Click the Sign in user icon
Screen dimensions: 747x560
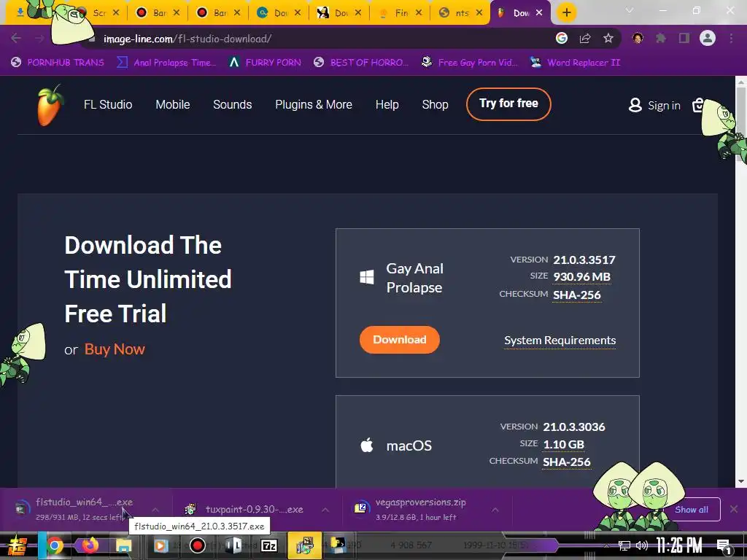635,105
